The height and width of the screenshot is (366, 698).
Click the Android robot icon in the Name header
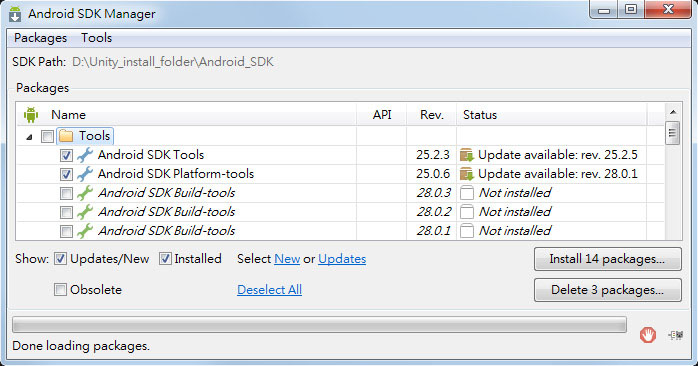(31, 115)
